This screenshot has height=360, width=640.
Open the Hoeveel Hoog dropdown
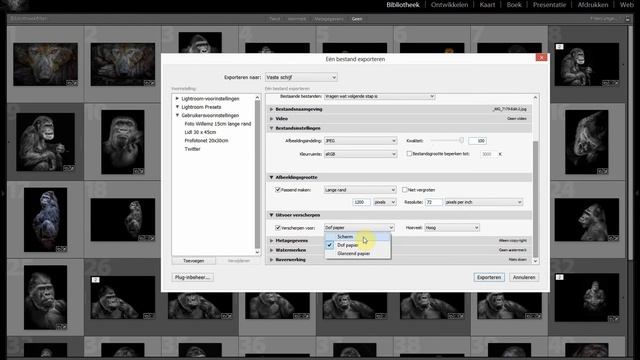[452, 228]
